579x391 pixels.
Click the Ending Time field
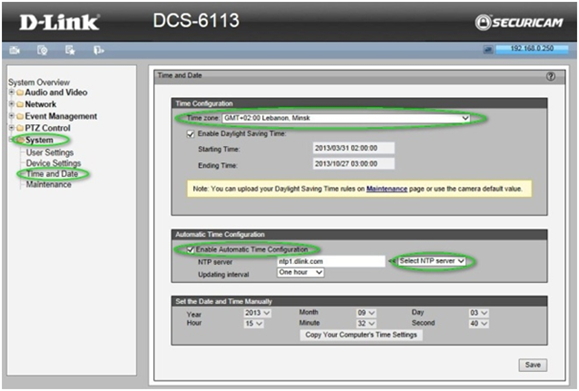click(x=353, y=164)
